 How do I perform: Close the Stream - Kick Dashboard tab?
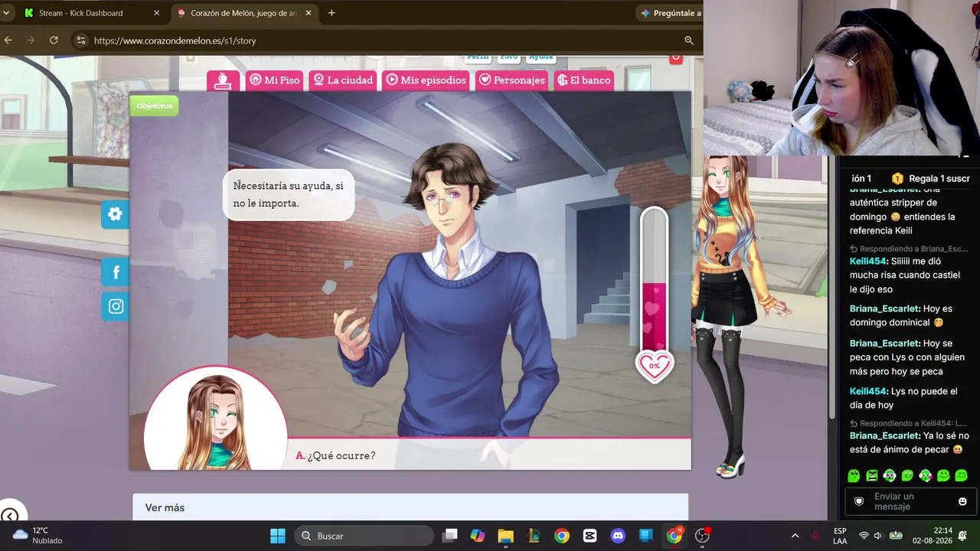click(156, 13)
